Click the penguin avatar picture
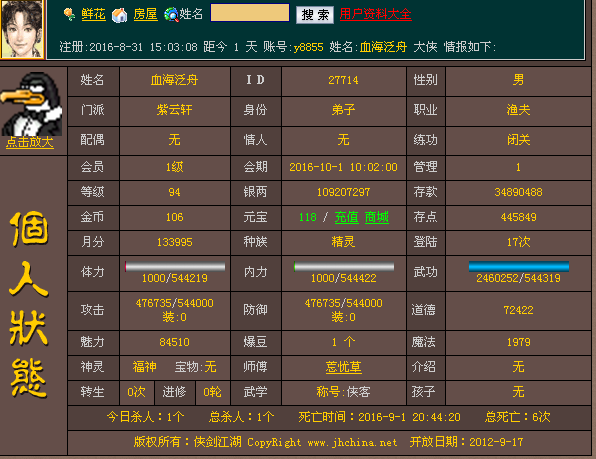 (x=31, y=104)
